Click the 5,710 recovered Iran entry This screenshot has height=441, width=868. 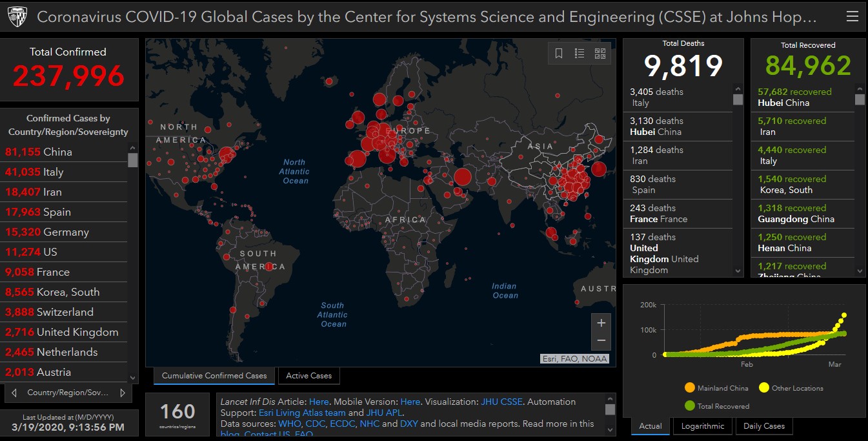pos(803,127)
